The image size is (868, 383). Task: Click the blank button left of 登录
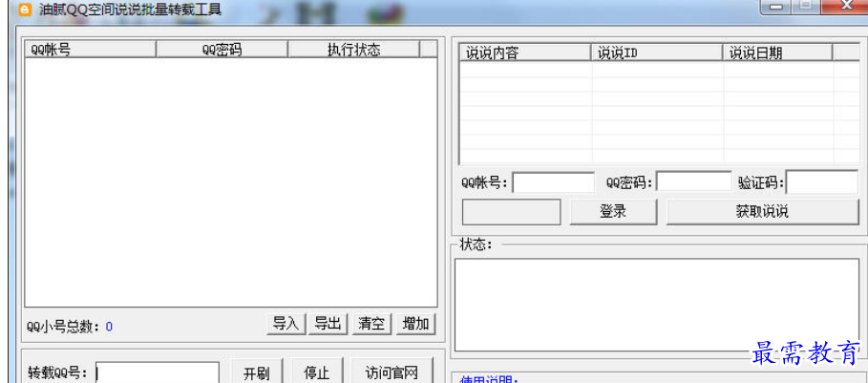[x=512, y=211]
